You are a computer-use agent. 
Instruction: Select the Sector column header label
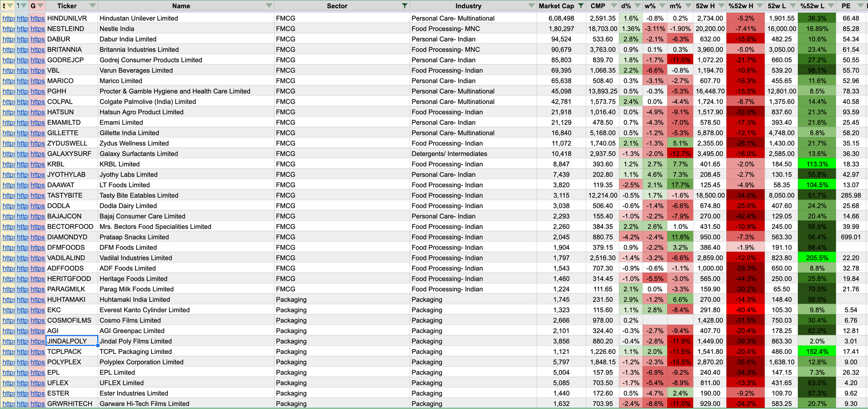[x=337, y=6]
